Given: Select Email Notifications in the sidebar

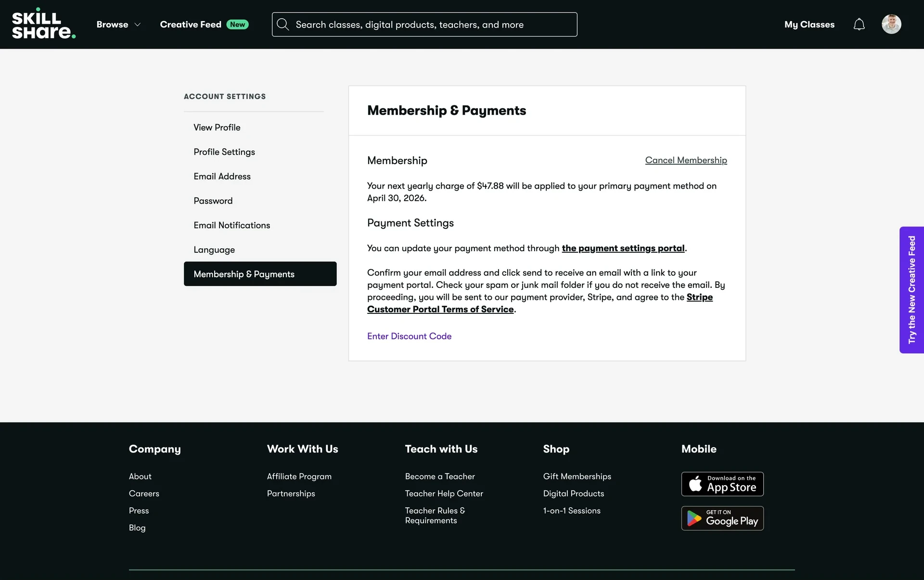Looking at the screenshot, I should coord(231,225).
